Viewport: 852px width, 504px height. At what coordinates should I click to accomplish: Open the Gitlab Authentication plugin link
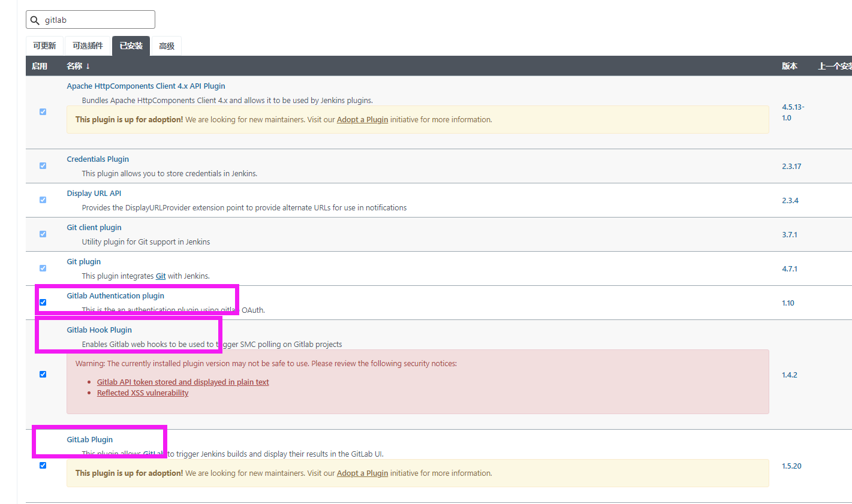tap(115, 296)
